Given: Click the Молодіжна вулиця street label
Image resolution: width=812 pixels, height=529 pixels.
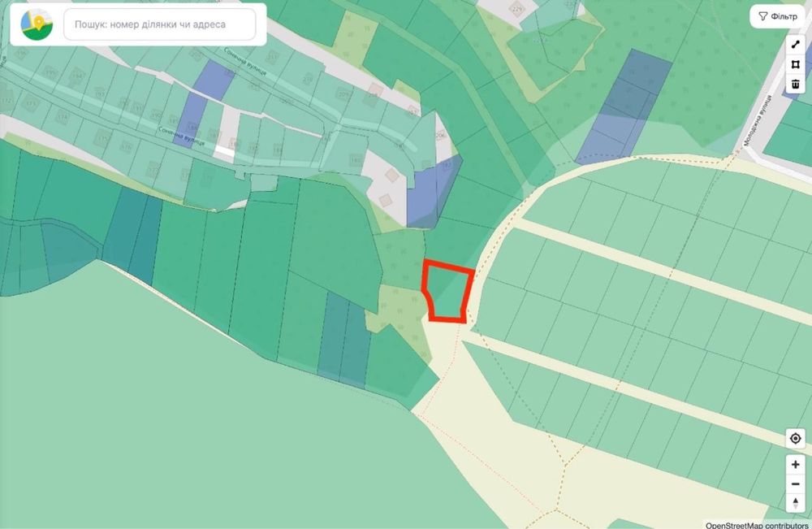Looking at the screenshot, I should pyautogui.click(x=758, y=119).
